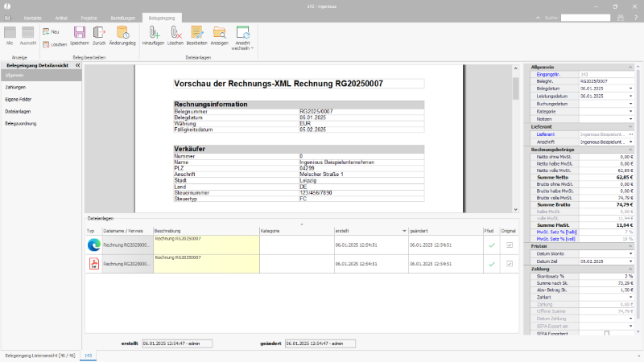
Task: Select the Belegeingang ribbon tab
Action: (x=162, y=18)
